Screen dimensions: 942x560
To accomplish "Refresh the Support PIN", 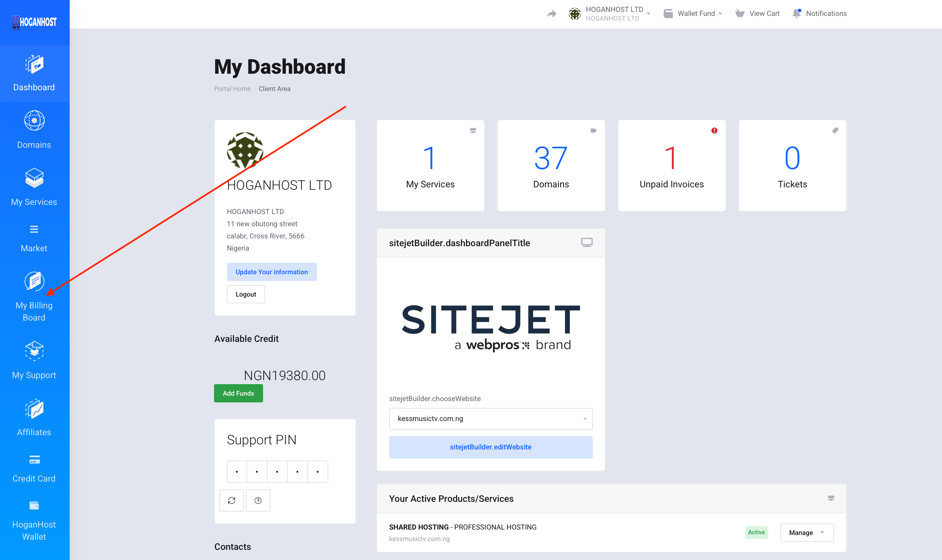I will 232,500.
